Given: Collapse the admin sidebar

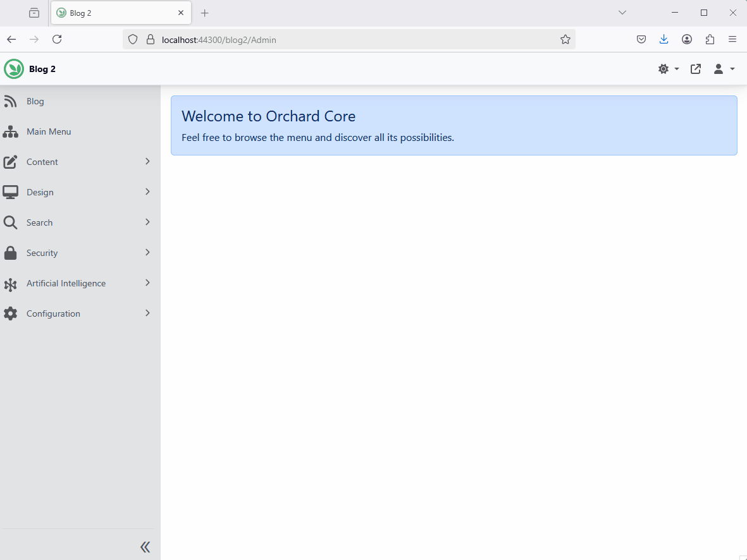Looking at the screenshot, I should 145,546.
